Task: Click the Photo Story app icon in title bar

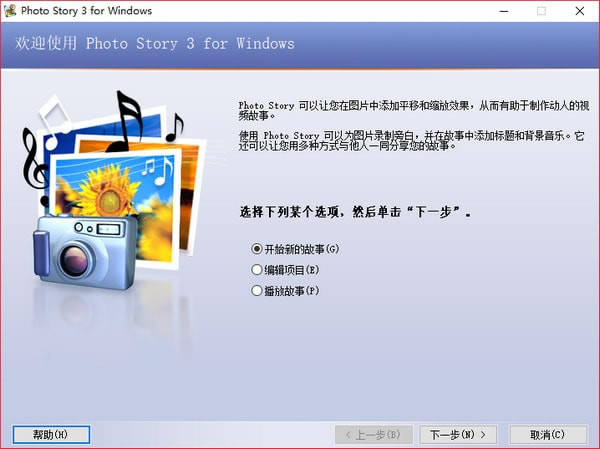Action: point(10,11)
